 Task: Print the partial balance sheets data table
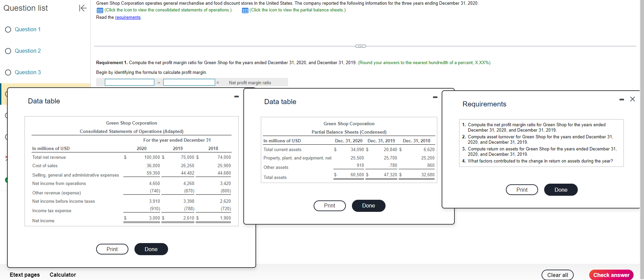[x=330, y=206]
